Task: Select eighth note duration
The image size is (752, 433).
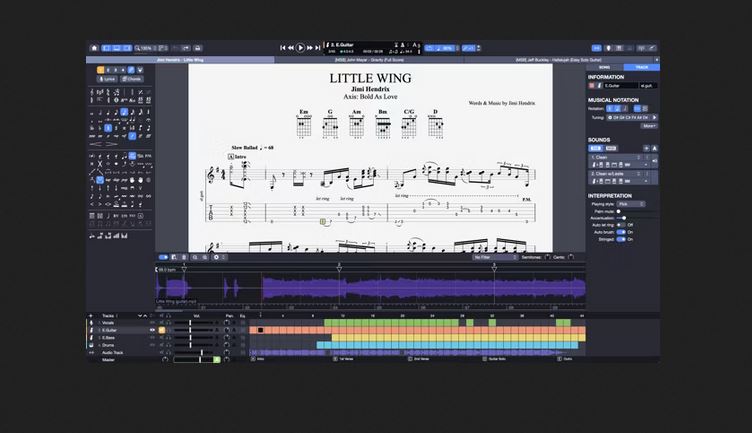Action: coord(116,112)
